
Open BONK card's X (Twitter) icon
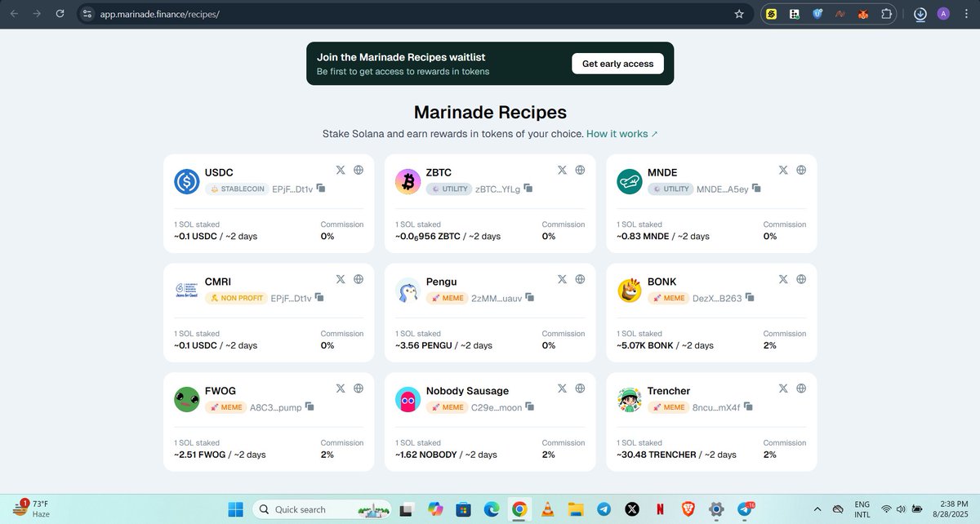point(783,279)
